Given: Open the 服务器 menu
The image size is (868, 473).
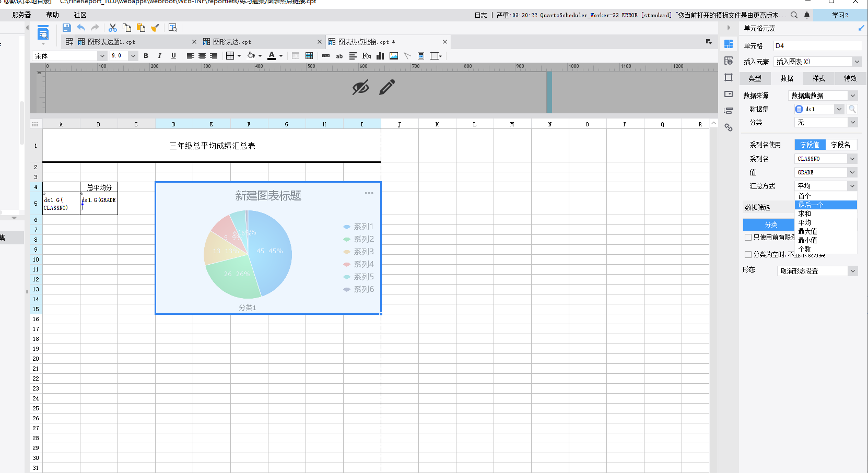Looking at the screenshot, I should 22,15.
